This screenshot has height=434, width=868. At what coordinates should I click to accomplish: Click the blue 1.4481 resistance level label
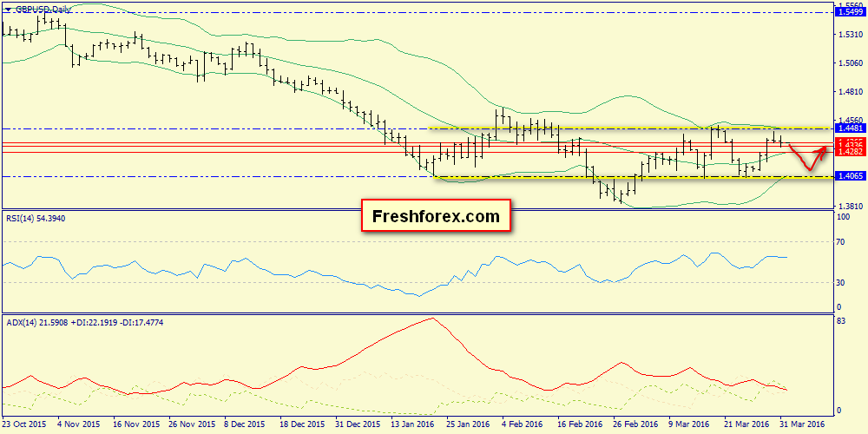coord(852,129)
